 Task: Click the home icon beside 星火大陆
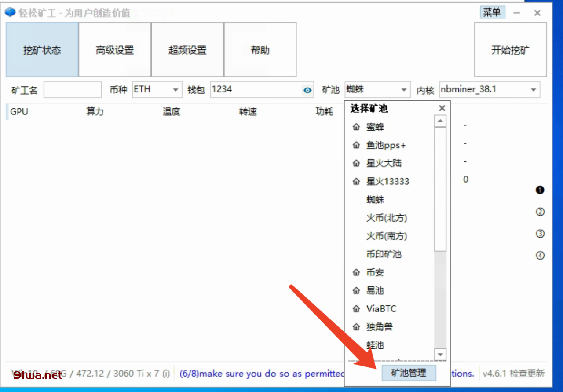[x=356, y=163]
